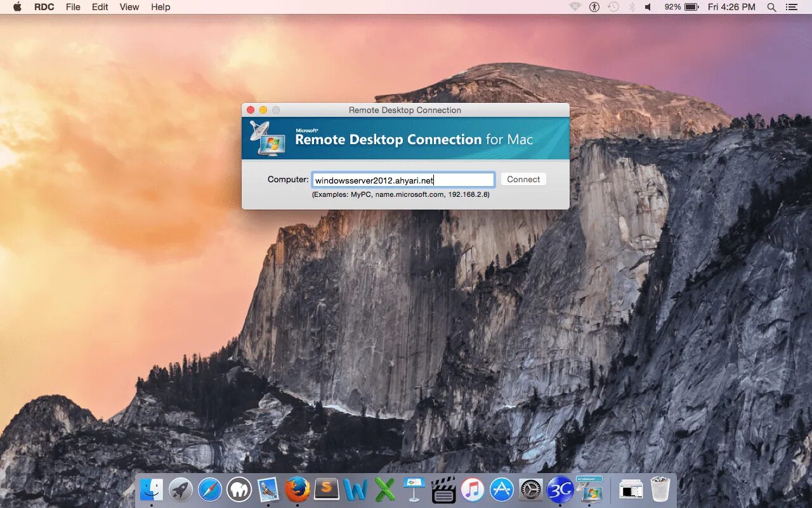
Task: Launch Safari from the Dock
Action: (210, 490)
